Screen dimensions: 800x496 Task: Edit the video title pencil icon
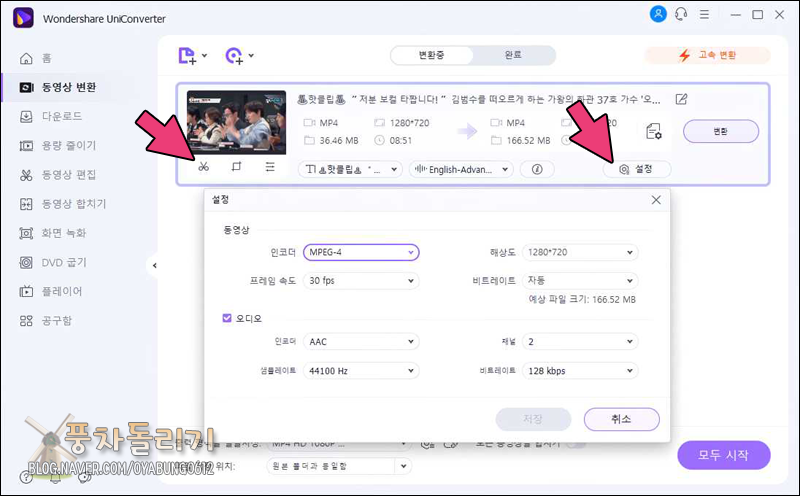click(x=681, y=99)
